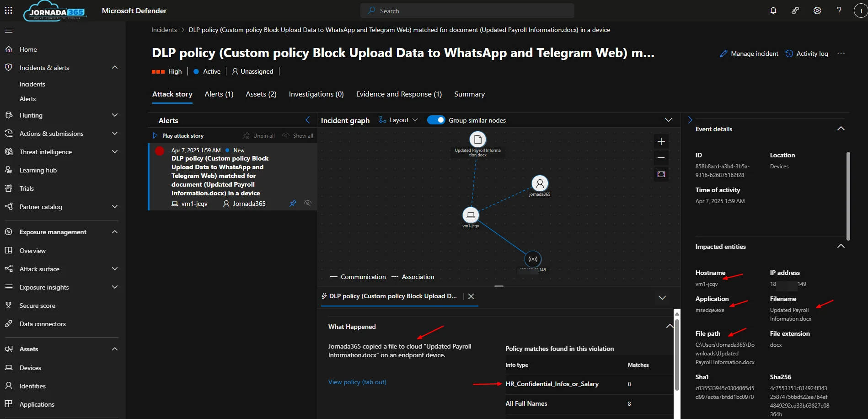
Task: Open the community feedback icon
Action: 795,11
